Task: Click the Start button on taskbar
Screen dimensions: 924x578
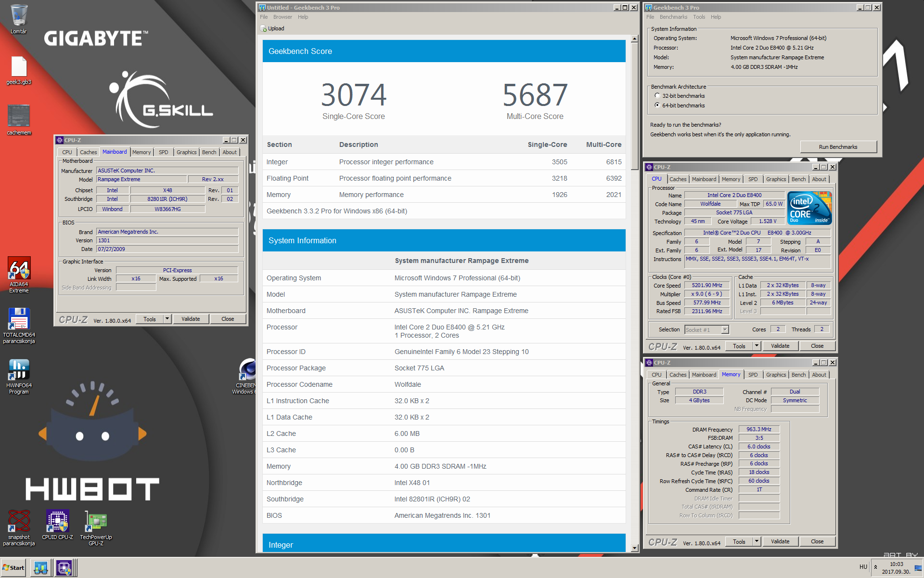Action: 13,568
